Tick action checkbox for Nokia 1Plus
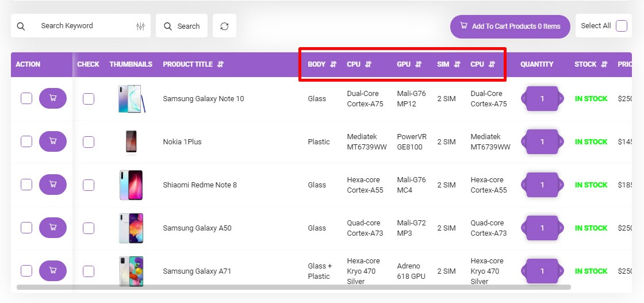The image size is (644, 303). [x=26, y=141]
